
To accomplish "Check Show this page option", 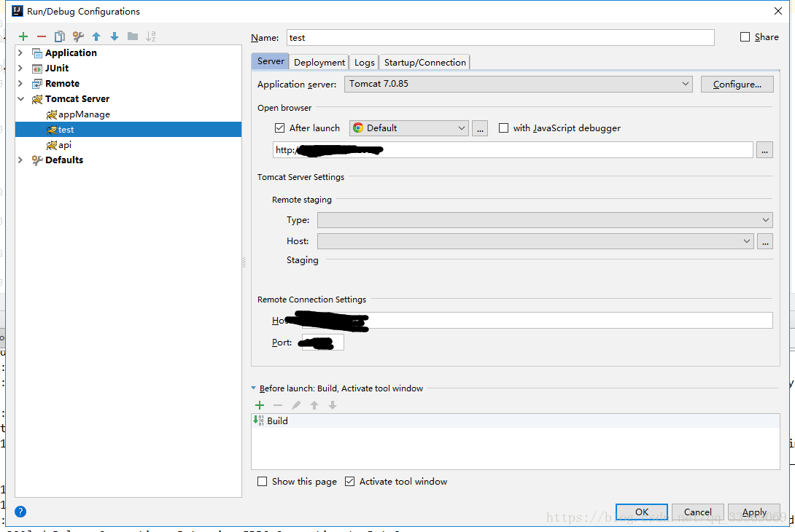I will tap(262, 481).
